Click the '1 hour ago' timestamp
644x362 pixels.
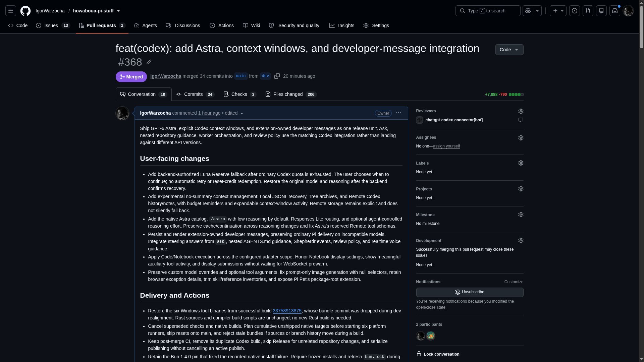pos(209,113)
